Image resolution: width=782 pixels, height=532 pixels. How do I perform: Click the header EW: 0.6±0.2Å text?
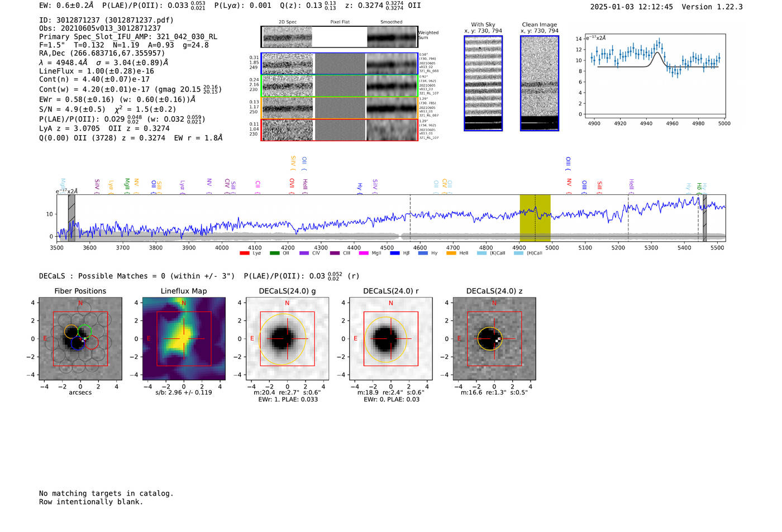[x=66, y=6]
